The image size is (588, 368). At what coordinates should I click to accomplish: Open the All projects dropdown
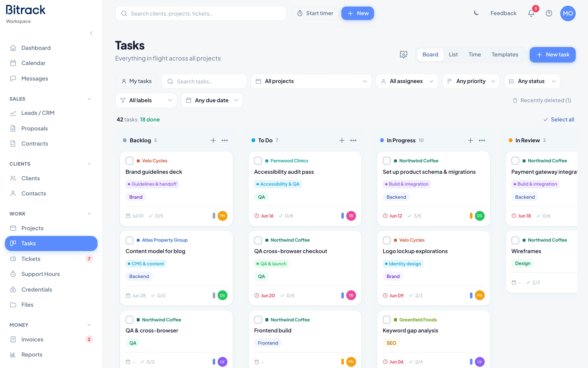click(311, 81)
